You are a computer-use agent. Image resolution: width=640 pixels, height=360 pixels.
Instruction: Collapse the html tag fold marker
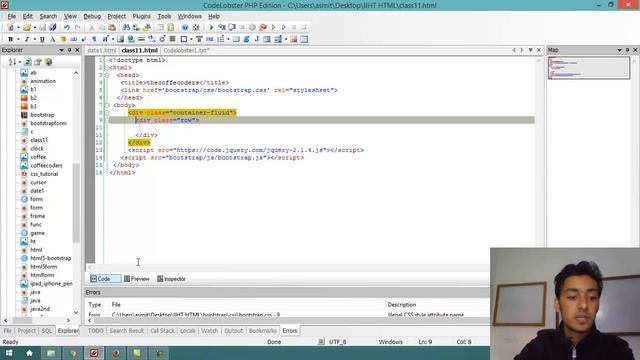[107, 68]
